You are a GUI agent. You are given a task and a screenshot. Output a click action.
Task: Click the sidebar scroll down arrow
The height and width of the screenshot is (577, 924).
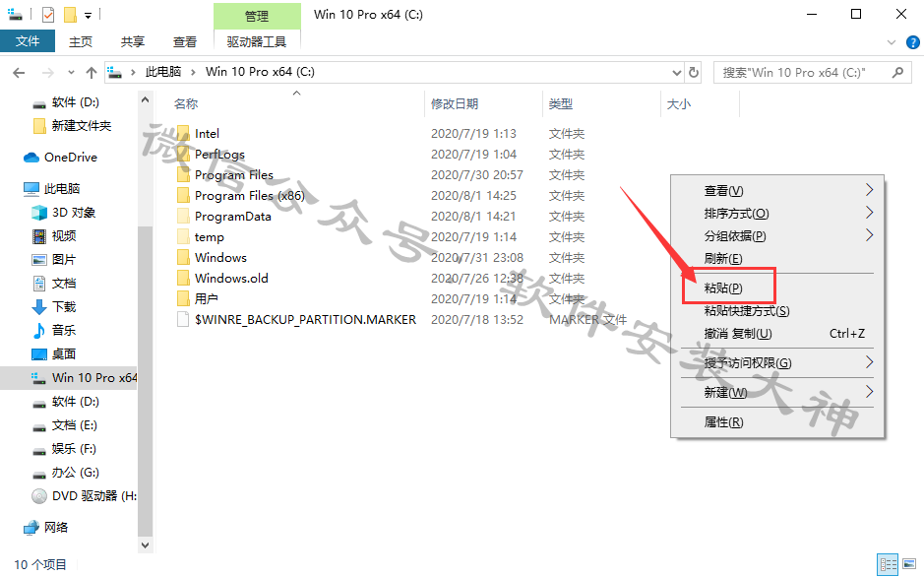click(145, 545)
